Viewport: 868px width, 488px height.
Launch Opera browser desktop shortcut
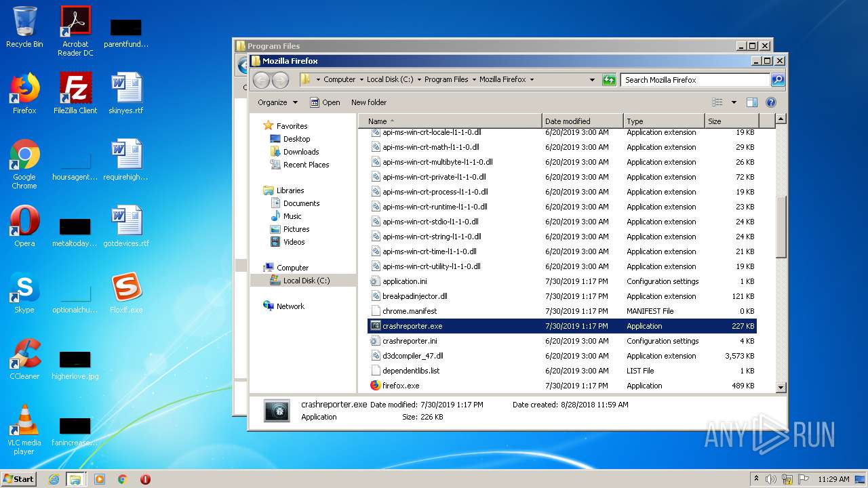[24, 226]
